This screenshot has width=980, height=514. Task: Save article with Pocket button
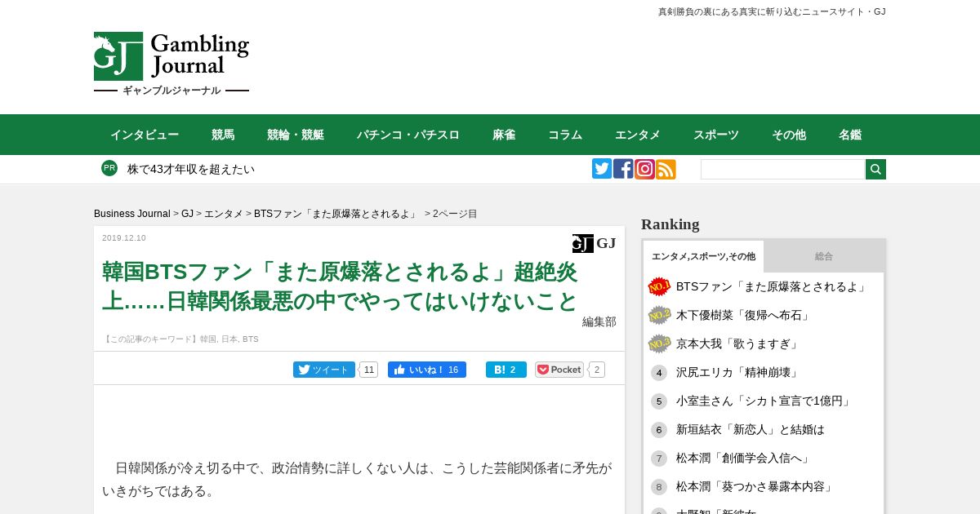[x=559, y=370]
